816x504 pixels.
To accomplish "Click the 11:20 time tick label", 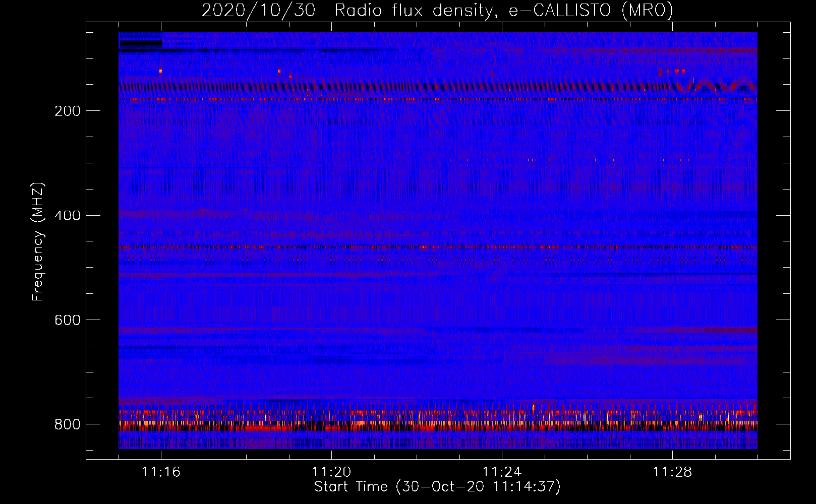I will point(331,472).
